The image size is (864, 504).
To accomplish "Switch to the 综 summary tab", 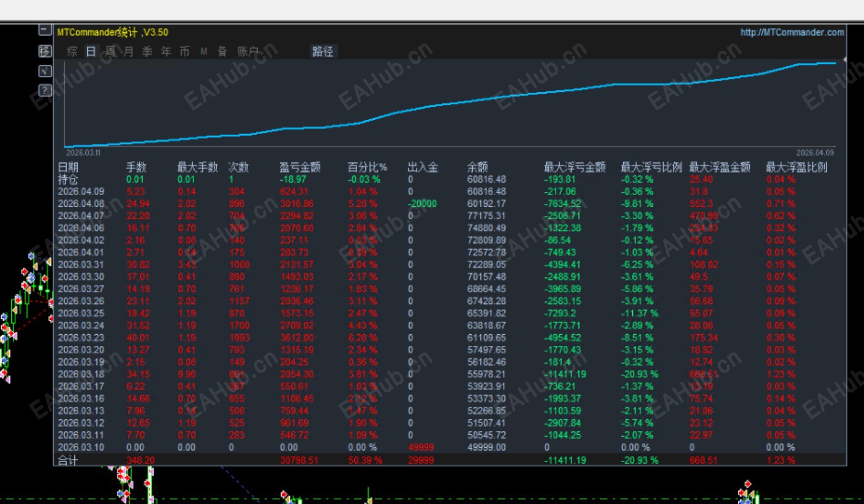I will [72, 52].
